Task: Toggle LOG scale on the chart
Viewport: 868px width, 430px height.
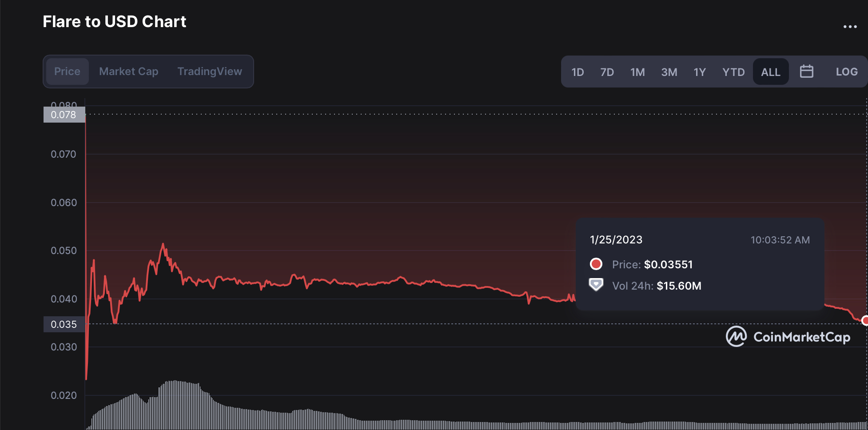Action: click(x=847, y=72)
